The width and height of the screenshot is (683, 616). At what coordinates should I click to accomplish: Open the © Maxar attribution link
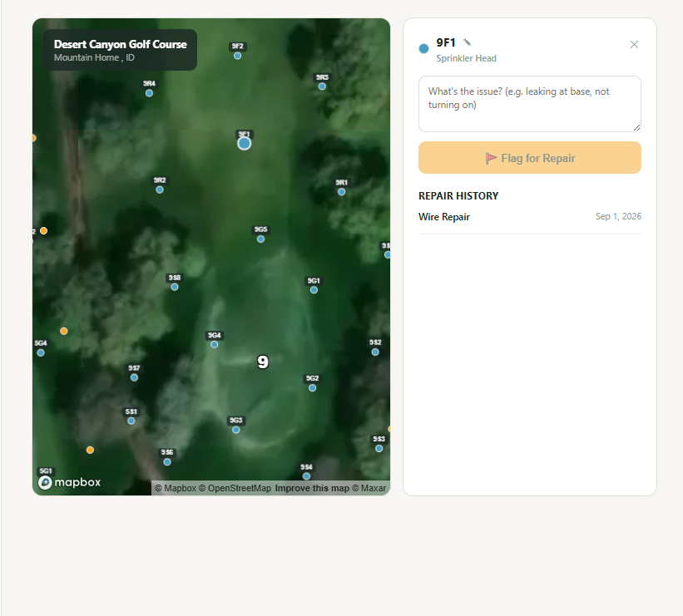[369, 489]
